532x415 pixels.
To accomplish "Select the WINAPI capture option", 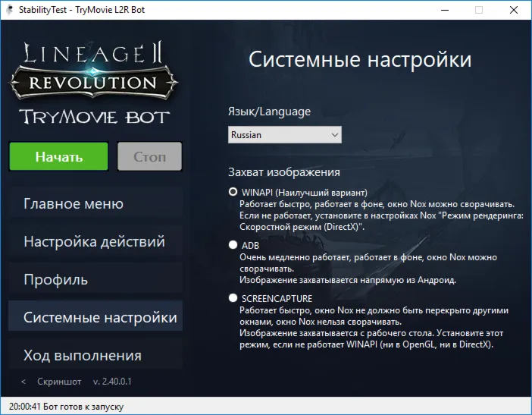I will click(x=233, y=192).
